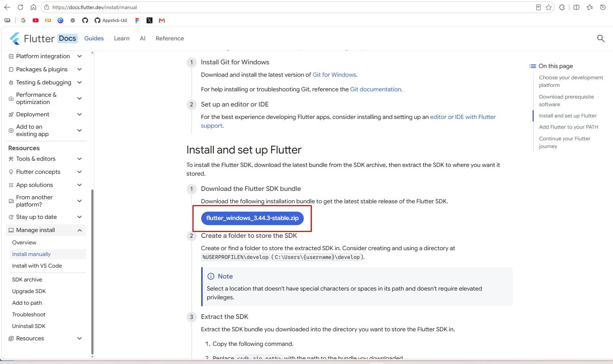Image resolution: width=613 pixels, height=364 pixels.
Task: Click the 'On this page' list icon
Action: [533, 66]
